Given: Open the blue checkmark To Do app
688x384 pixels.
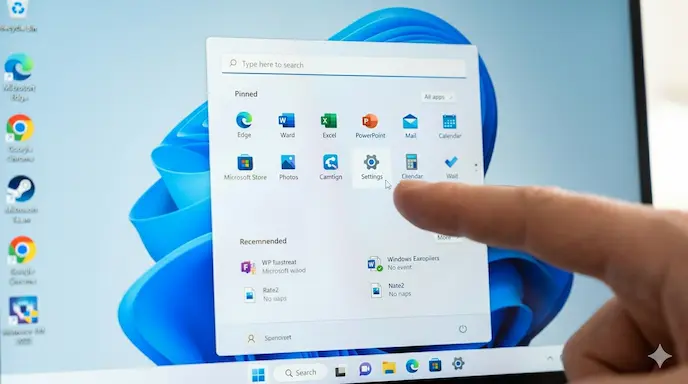Looking at the screenshot, I should click(452, 167).
